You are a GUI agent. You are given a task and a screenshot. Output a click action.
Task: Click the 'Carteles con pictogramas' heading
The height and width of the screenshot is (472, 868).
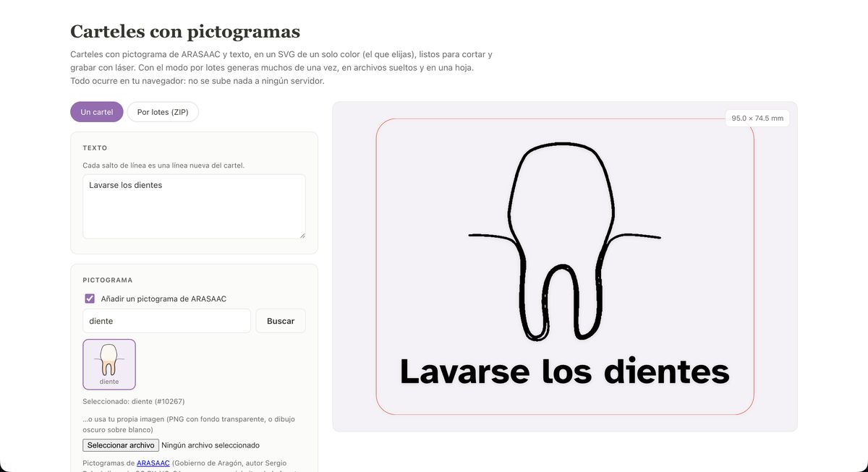tap(185, 32)
